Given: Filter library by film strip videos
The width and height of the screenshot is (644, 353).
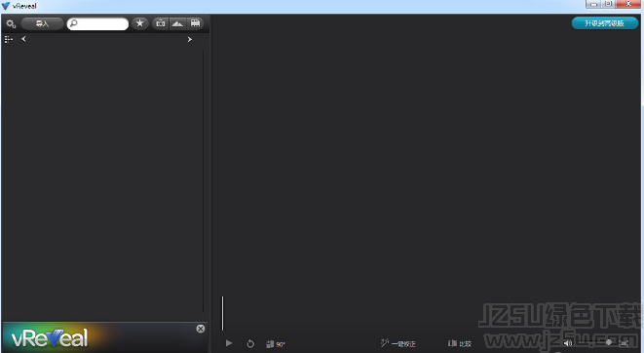Looking at the screenshot, I should 195,23.
